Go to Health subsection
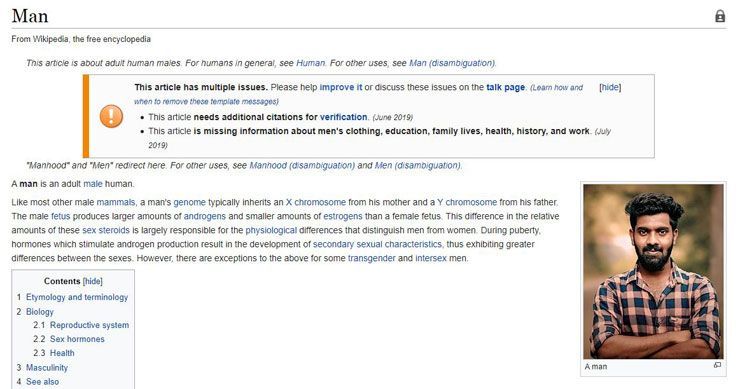The width and height of the screenshot is (740, 389). pyautogui.click(x=62, y=353)
